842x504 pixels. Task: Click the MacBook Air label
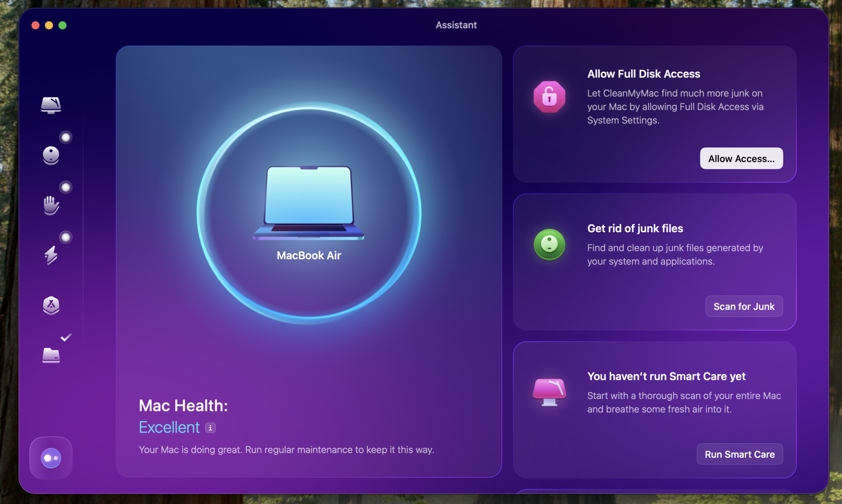point(309,256)
